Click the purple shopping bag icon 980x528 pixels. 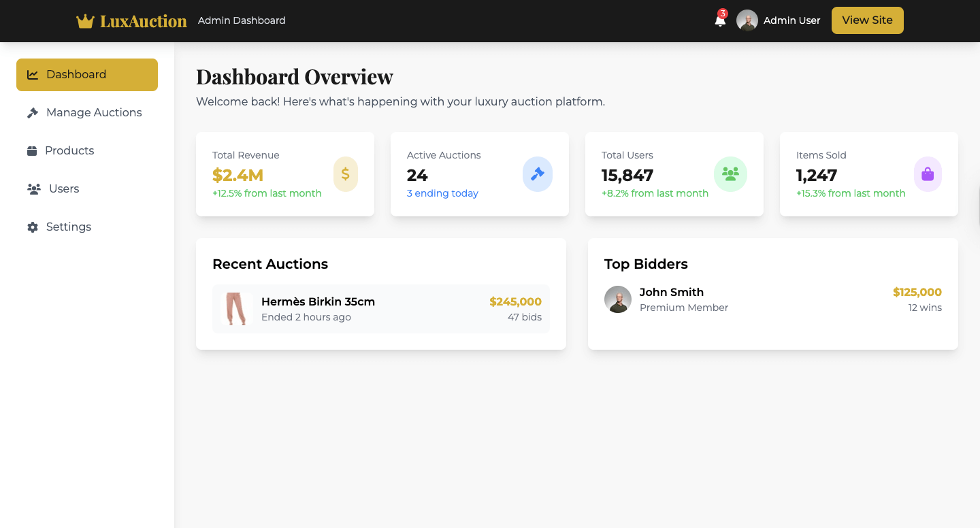point(928,174)
